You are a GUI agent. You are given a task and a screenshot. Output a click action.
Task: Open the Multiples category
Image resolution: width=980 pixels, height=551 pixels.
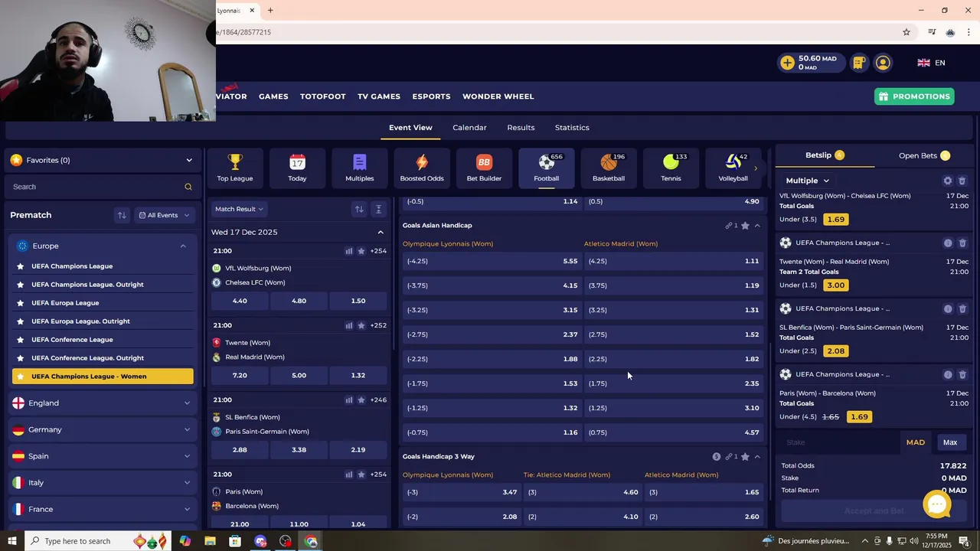point(360,168)
